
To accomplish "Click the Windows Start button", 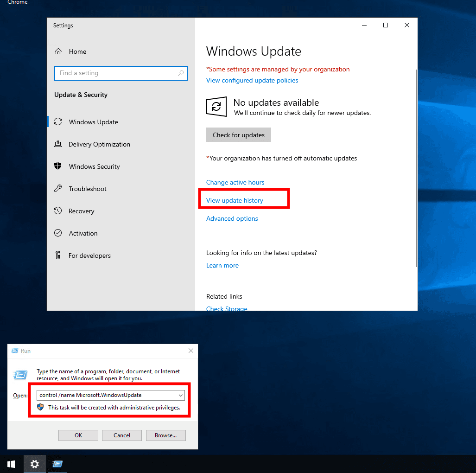I will (11, 464).
